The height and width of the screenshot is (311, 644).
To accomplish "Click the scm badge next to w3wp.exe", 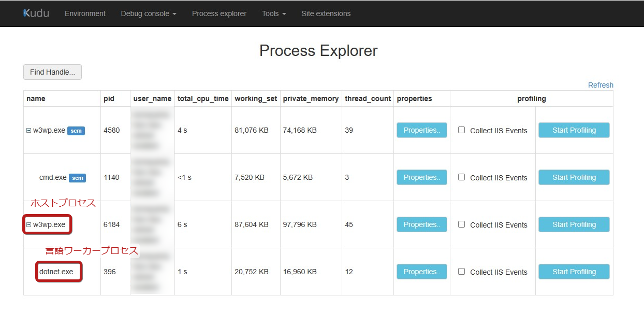I will point(76,131).
